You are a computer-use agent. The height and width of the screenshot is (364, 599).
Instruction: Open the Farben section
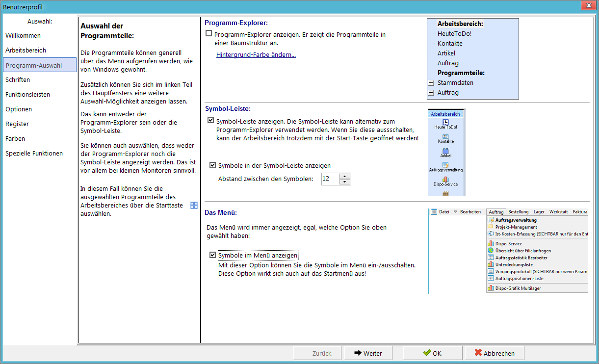pos(15,138)
